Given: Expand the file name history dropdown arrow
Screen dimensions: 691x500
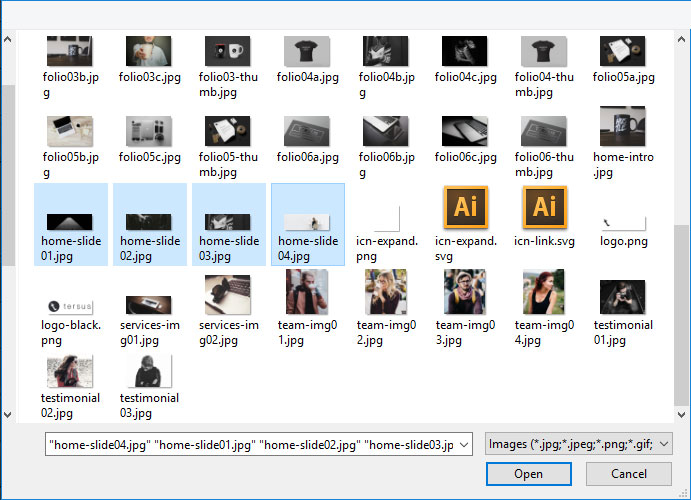Looking at the screenshot, I should (x=464, y=444).
